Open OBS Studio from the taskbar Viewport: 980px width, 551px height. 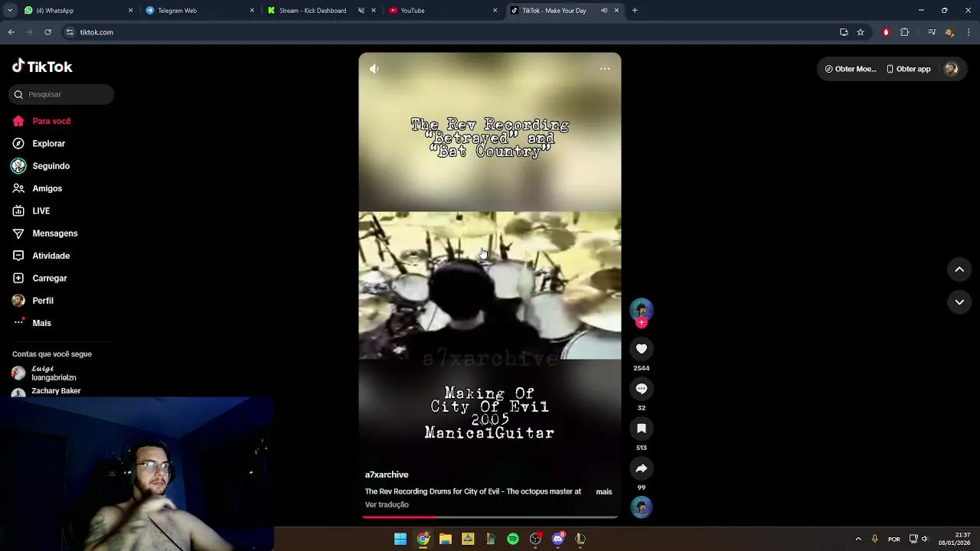pos(536,539)
